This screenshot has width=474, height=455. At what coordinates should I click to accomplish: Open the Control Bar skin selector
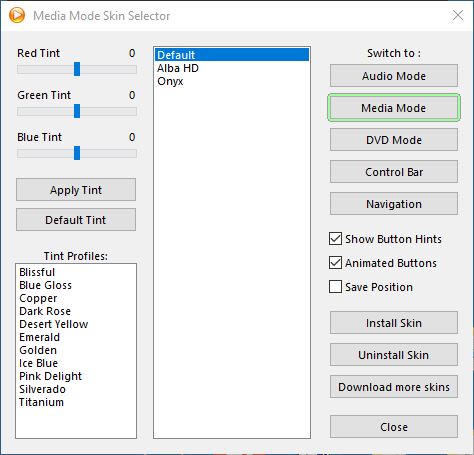click(394, 172)
